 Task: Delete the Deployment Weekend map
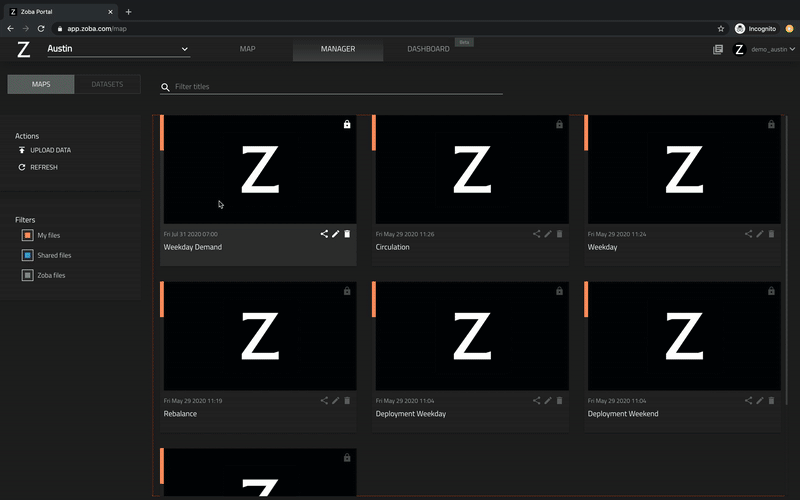[x=771, y=401]
